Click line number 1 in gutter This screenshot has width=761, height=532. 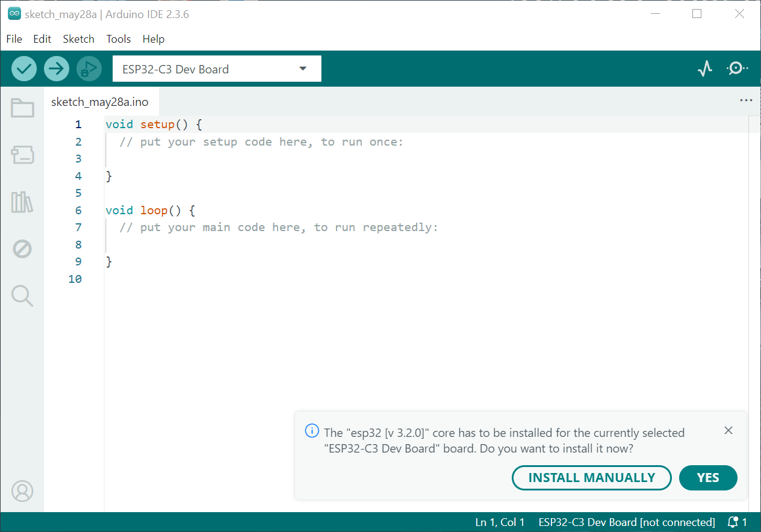pos(78,125)
